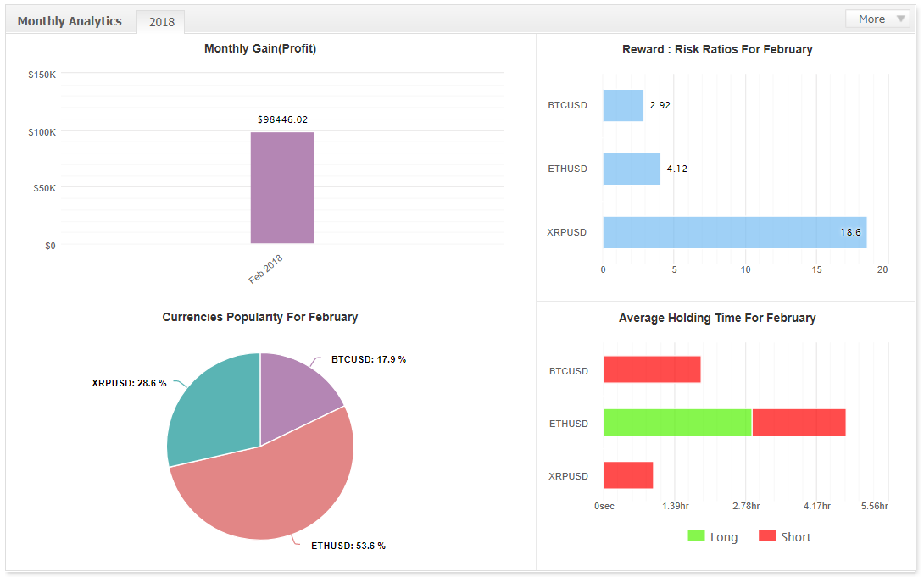Toggle the Short series in legend
Image resolution: width=924 pixels, height=577 pixels.
[x=784, y=536]
